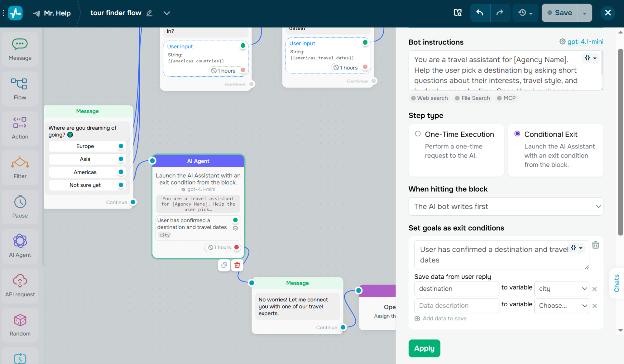624x364 pixels.
Task: Apply the AI Agent settings
Action: coord(424,348)
